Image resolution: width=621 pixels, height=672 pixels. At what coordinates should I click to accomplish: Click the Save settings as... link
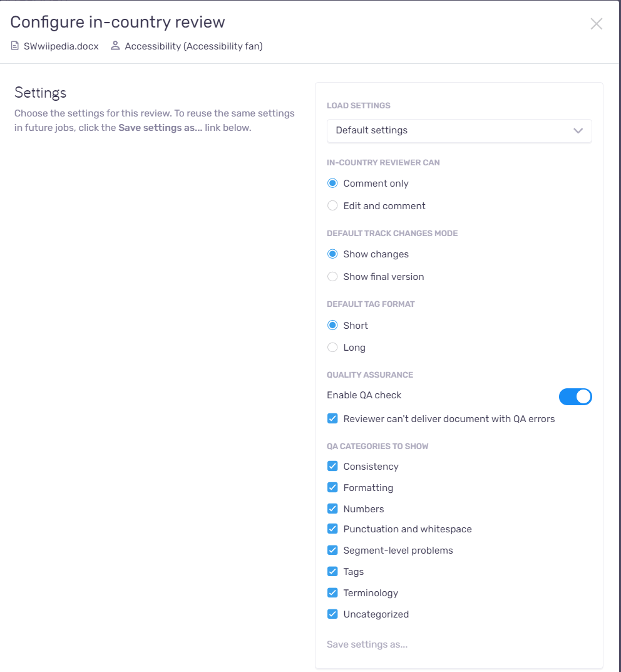pos(367,644)
